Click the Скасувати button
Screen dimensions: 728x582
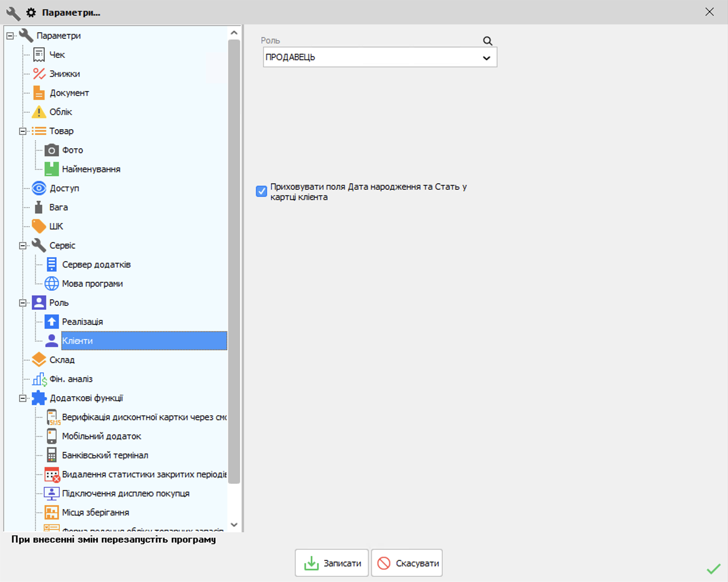pos(407,563)
